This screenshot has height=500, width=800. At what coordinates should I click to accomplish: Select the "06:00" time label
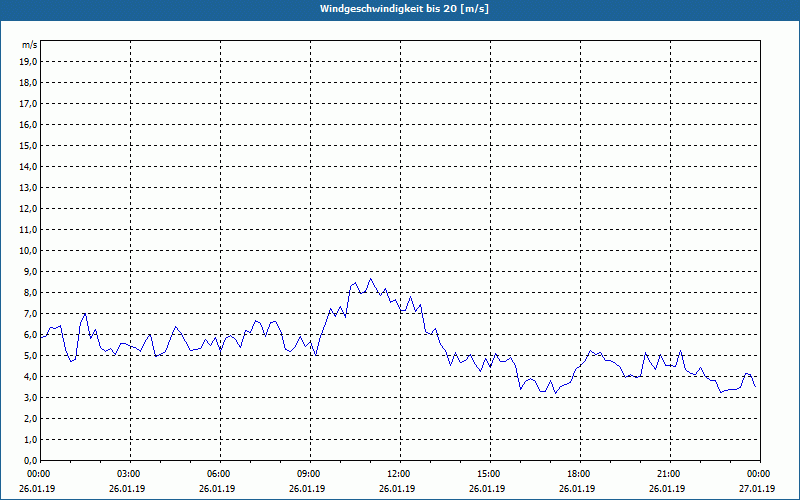[x=220, y=474]
